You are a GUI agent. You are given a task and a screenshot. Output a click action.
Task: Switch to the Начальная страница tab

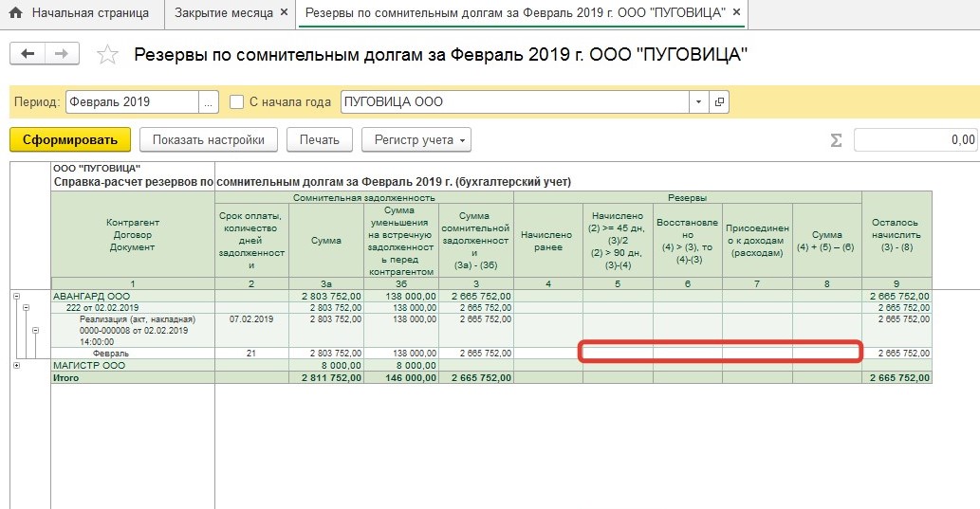pos(90,14)
